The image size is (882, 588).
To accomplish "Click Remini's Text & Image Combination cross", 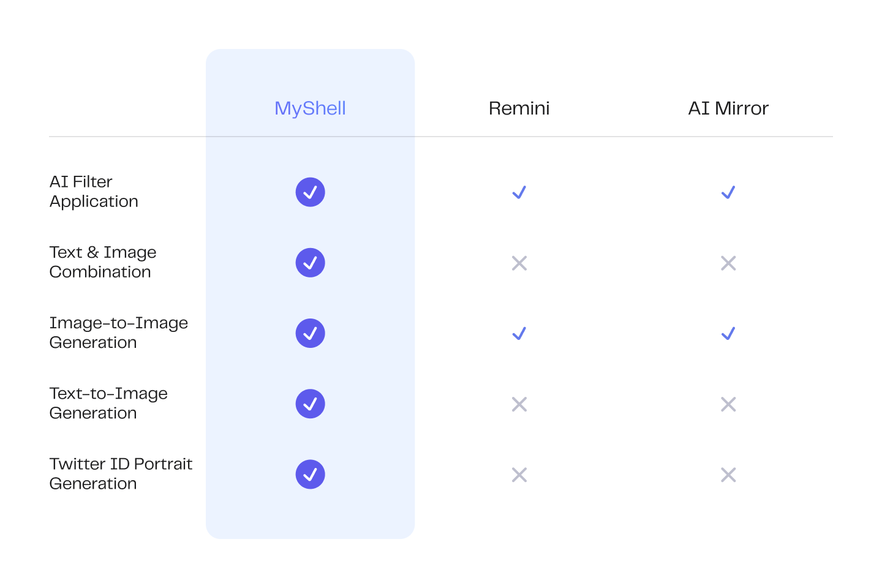I will (519, 263).
